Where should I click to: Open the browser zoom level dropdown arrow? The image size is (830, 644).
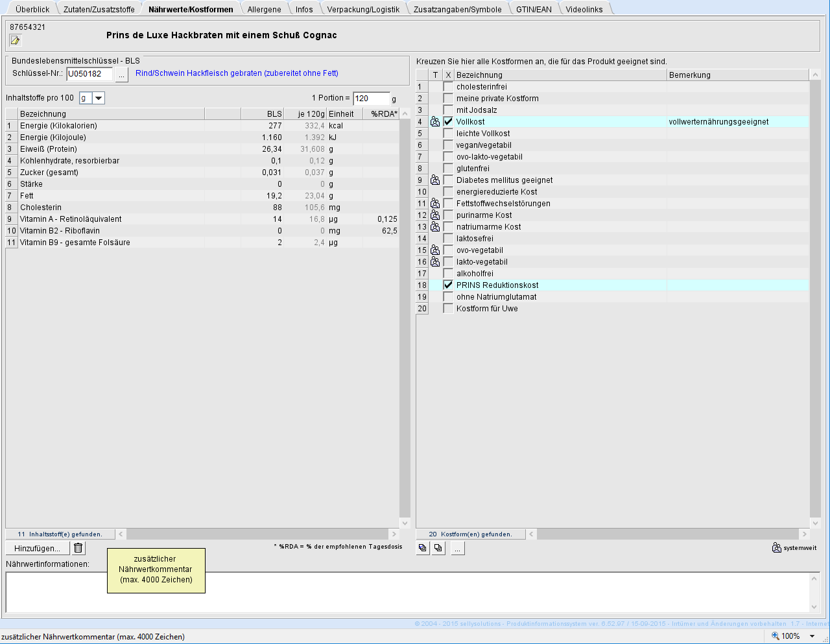(811, 636)
